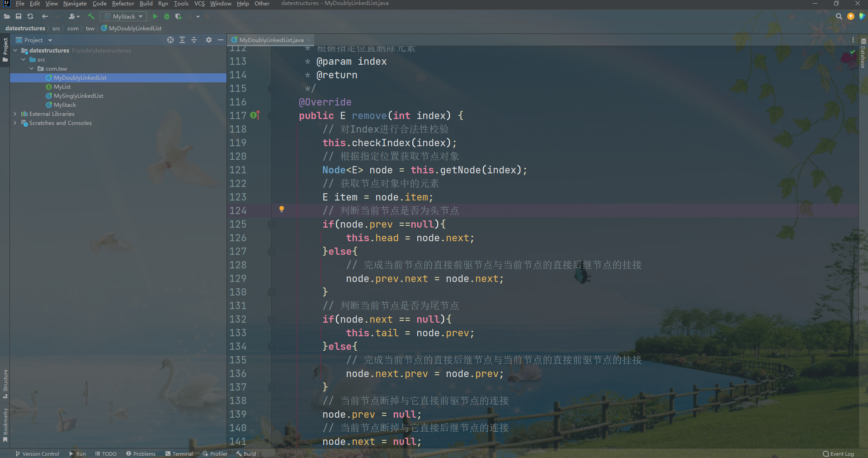
Task: Collapse the src folder node
Action: 24,59
